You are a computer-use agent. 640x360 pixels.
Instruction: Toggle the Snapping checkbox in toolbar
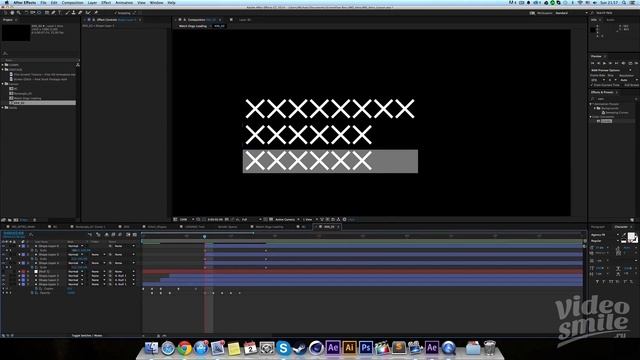(116, 13)
